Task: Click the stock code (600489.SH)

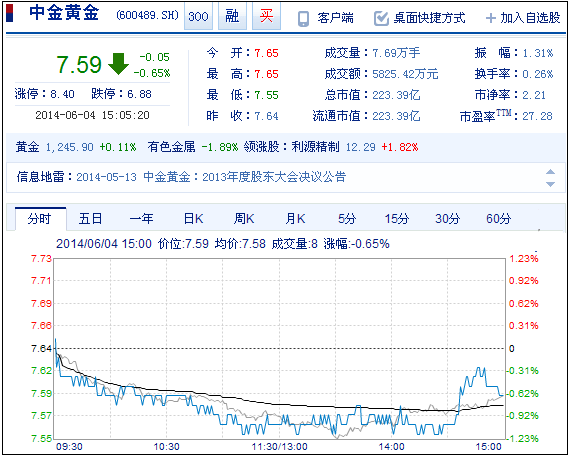Action: tap(147, 16)
